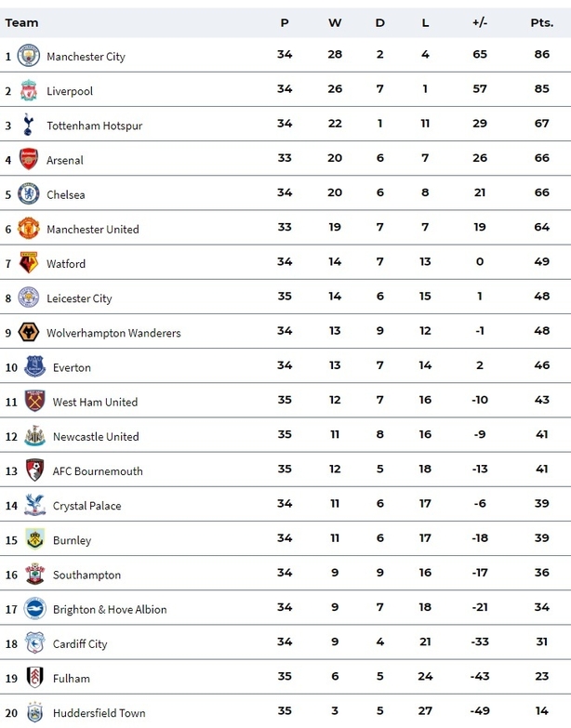Open West Ham United team link

(95, 403)
